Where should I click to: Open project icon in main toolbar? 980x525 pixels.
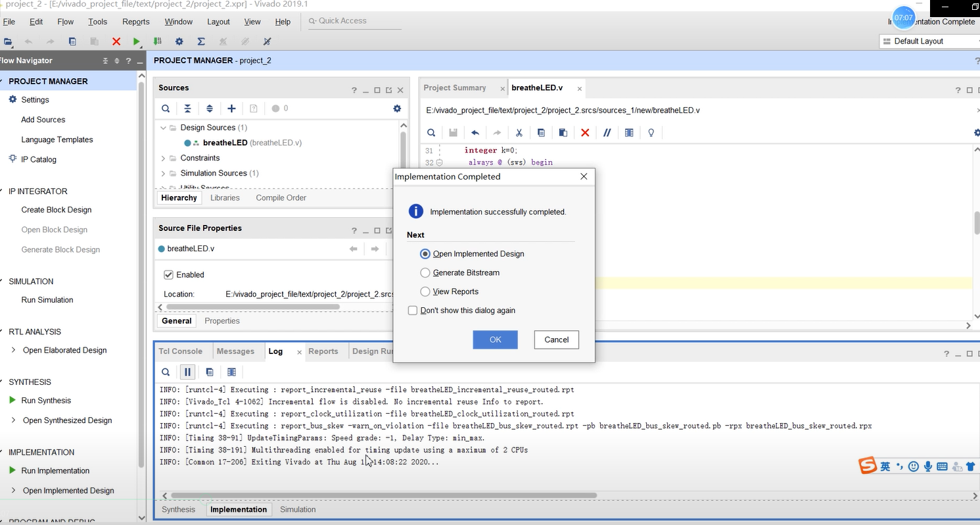(x=7, y=41)
